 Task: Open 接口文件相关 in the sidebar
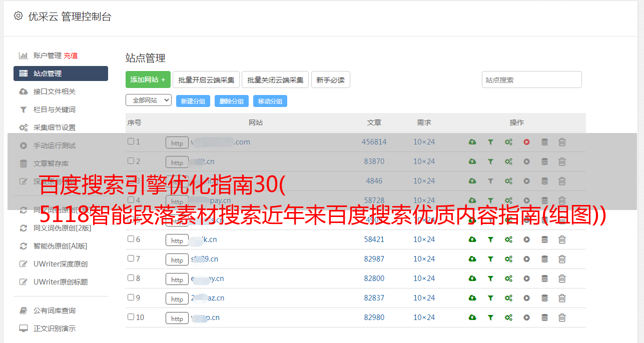coord(55,91)
